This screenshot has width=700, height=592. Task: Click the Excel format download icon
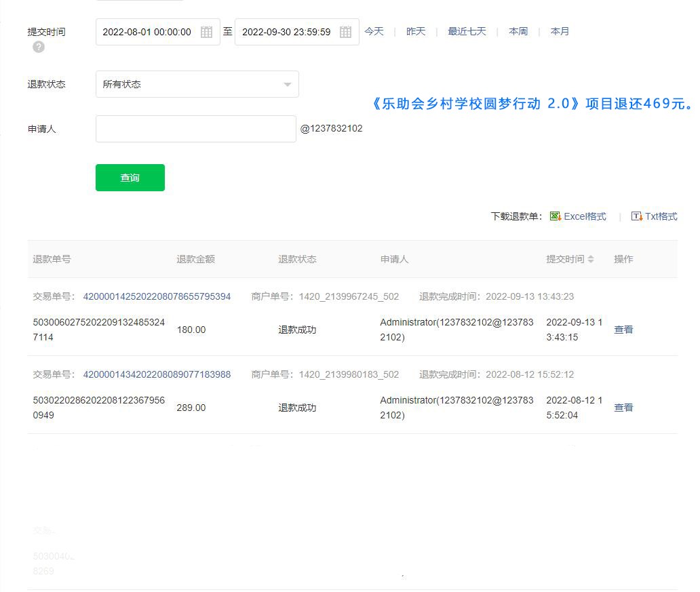(x=556, y=216)
